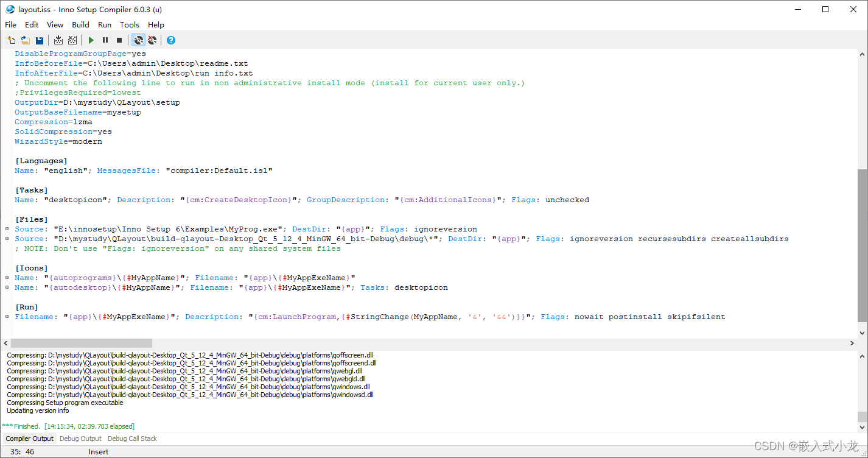Viewport: 868px width, 458px height.
Task: Compile the script with the Compile icon
Action: point(58,40)
